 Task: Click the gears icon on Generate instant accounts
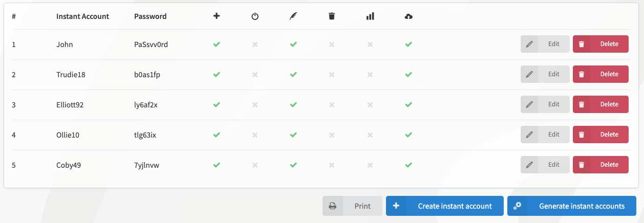pos(518,206)
